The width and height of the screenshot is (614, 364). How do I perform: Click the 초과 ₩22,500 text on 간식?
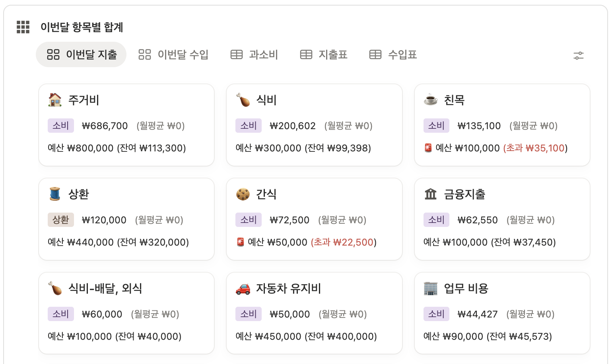tap(343, 242)
